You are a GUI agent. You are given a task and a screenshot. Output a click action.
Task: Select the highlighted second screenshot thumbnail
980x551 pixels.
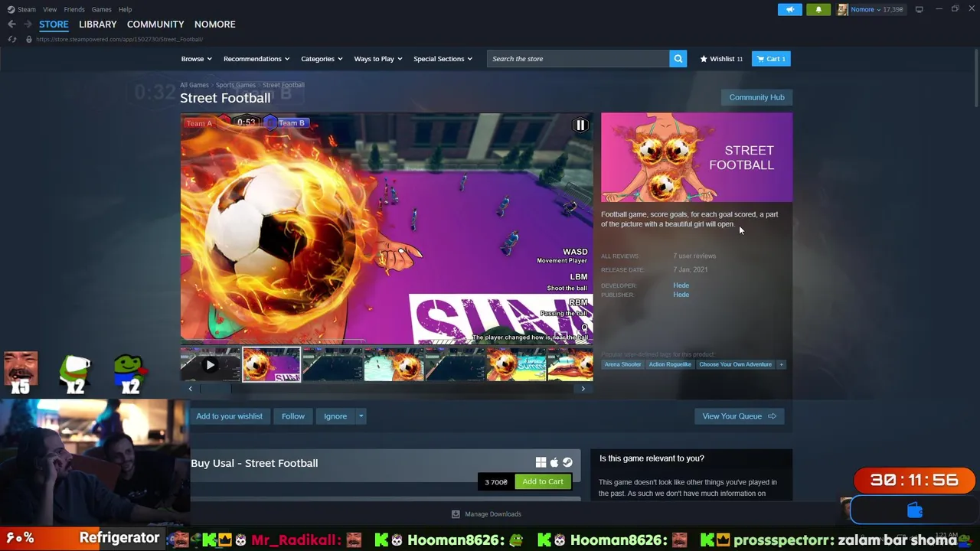pos(271,365)
